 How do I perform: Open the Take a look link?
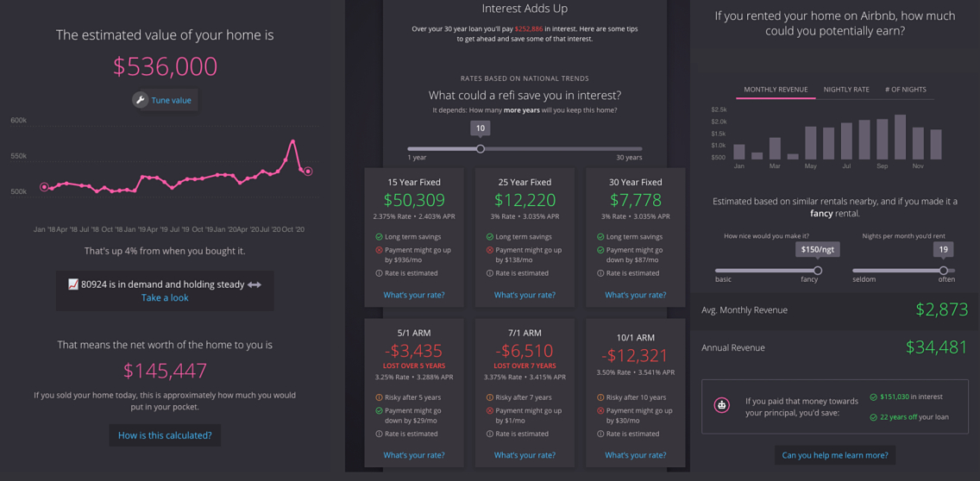pos(165,297)
